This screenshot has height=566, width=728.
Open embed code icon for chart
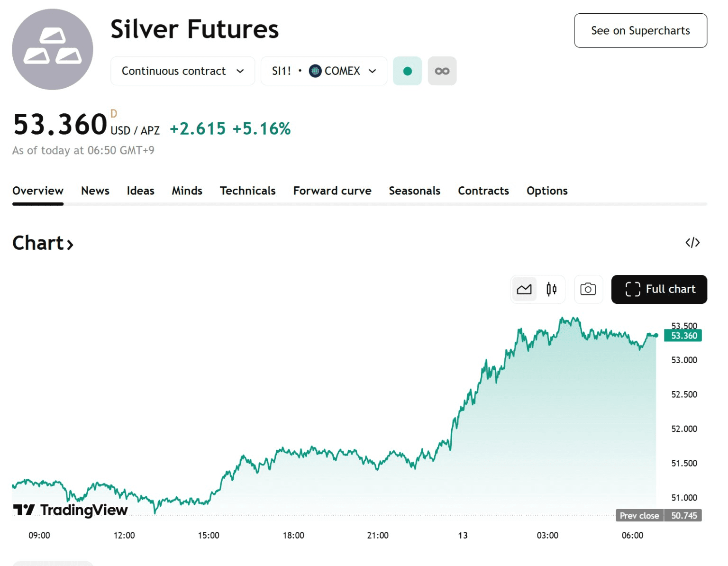(x=692, y=243)
